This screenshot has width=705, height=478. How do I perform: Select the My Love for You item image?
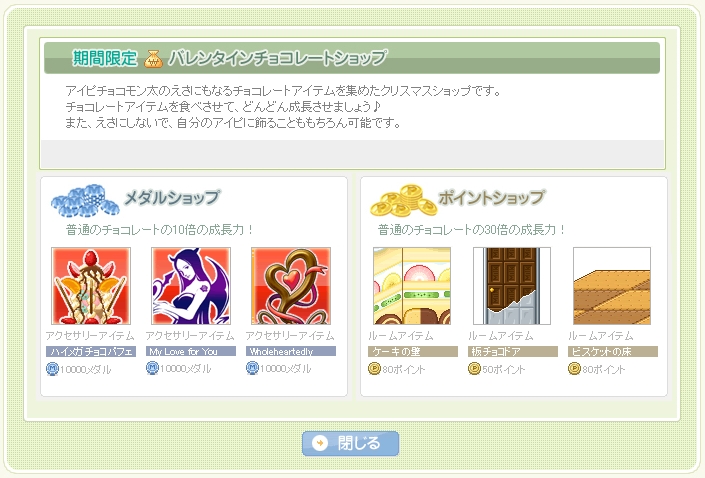(191, 286)
